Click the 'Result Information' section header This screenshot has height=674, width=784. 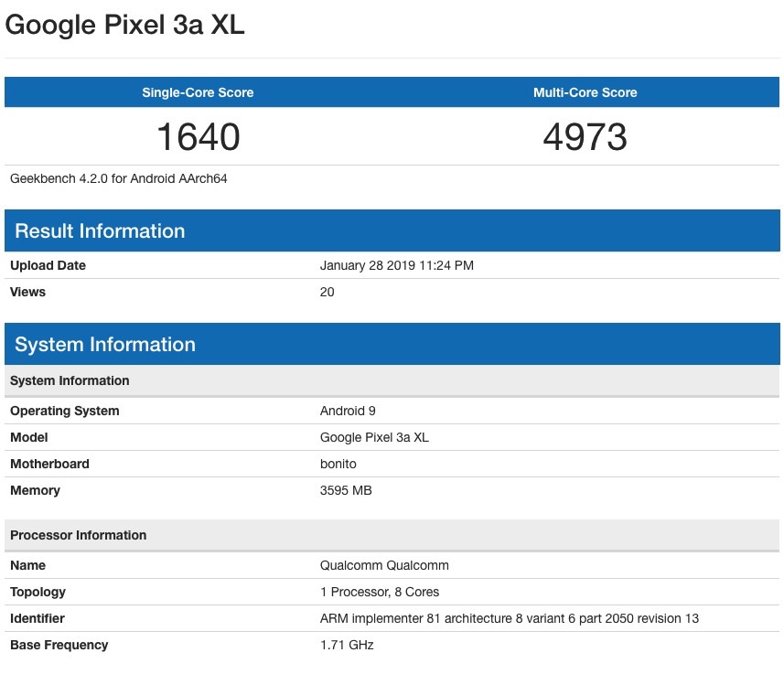392,230
